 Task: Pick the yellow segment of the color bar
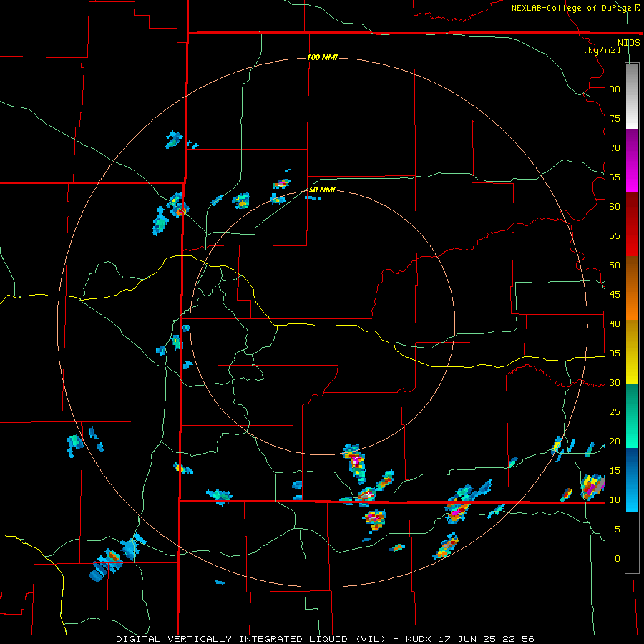pos(632,352)
